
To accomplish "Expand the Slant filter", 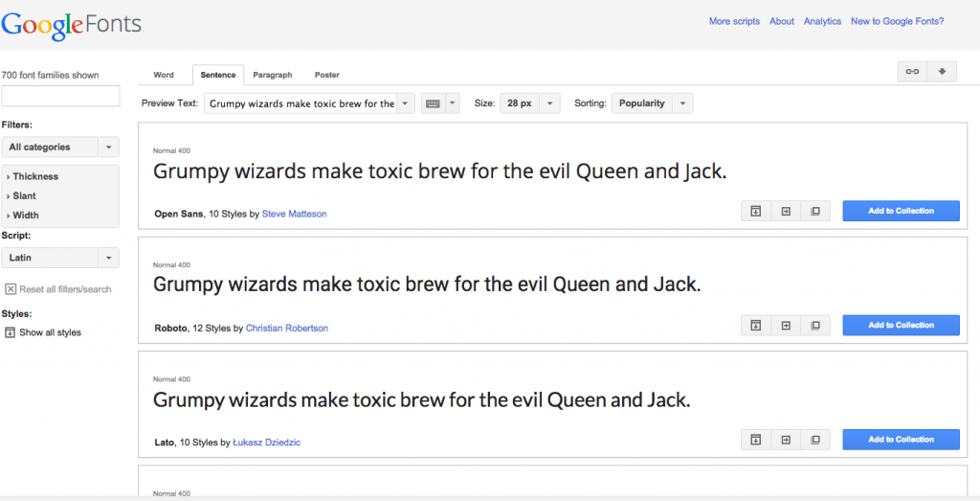I will pos(25,196).
